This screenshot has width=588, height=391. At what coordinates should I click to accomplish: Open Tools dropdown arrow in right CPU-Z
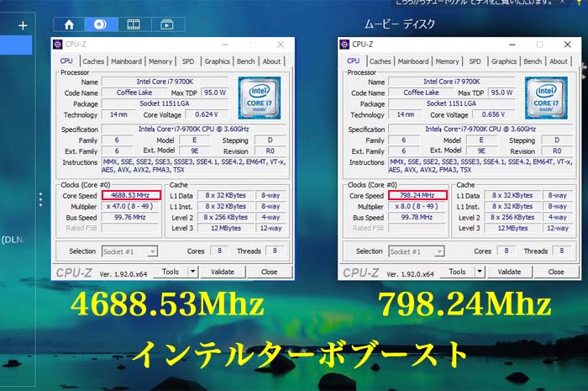[480, 272]
